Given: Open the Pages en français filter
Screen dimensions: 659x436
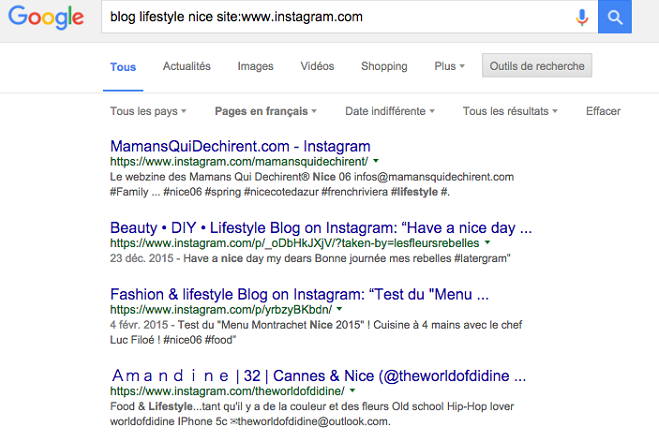Looking at the screenshot, I should tap(266, 111).
